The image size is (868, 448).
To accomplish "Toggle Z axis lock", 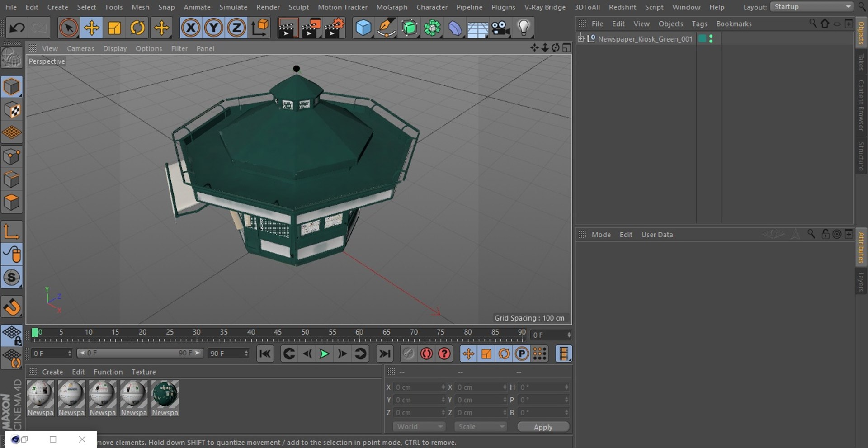I will pyautogui.click(x=236, y=28).
